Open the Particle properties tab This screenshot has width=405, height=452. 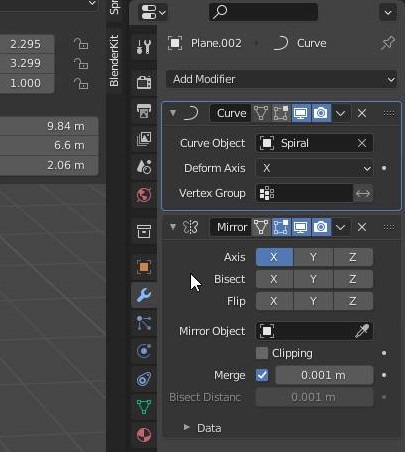[x=144, y=323]
